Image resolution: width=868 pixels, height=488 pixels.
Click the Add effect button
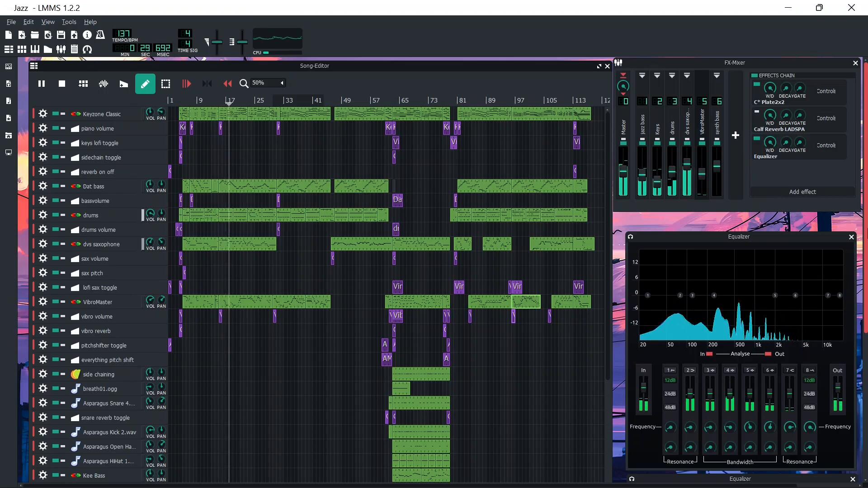(x=802, y=192)
